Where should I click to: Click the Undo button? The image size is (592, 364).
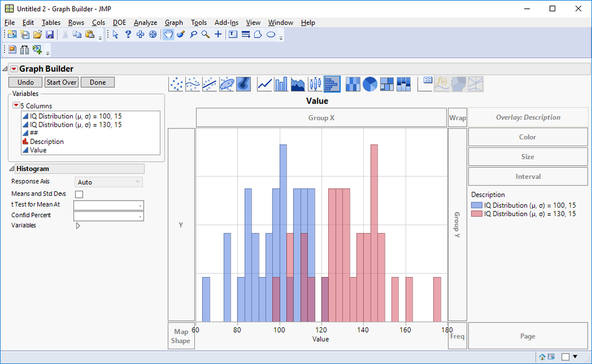(x=25, y=82)
